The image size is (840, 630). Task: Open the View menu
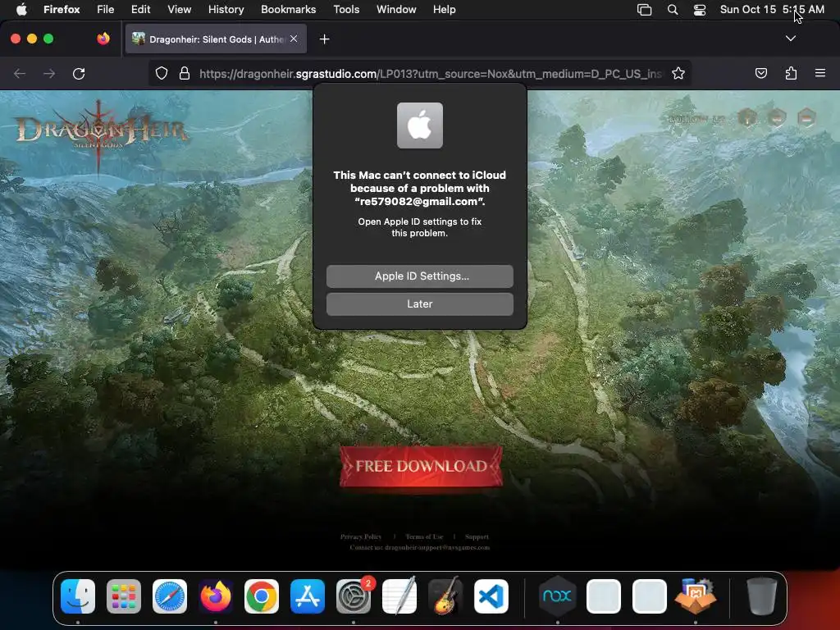coord(179,10)
